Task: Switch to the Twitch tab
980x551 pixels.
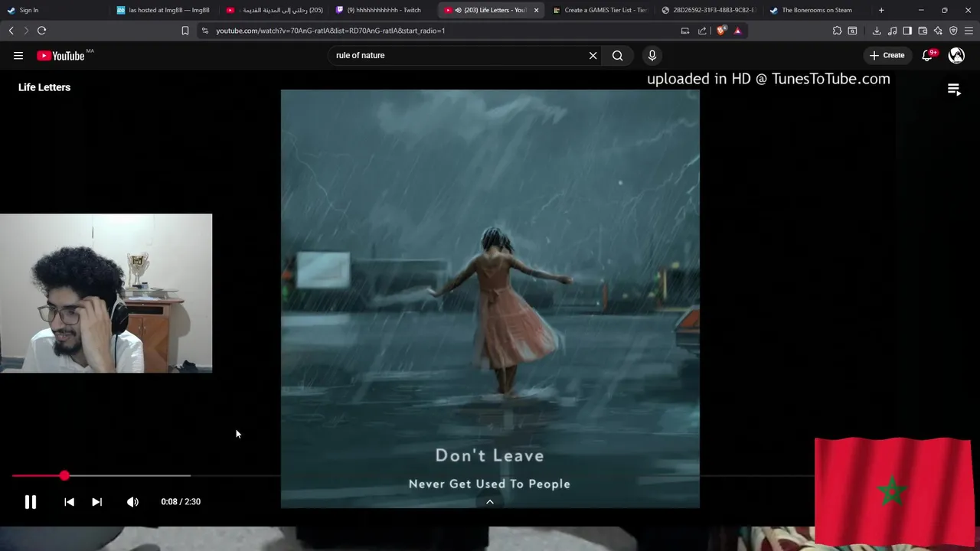Action: point(384,10)
